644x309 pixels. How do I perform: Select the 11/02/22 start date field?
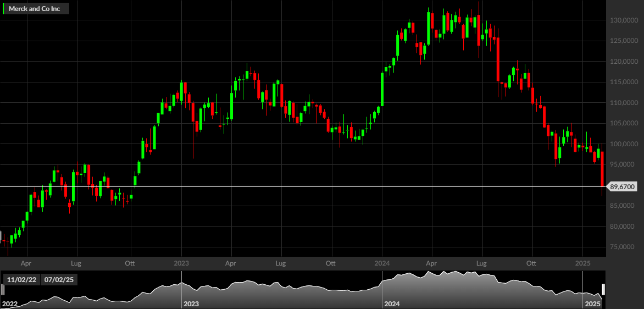(x=20, y=280)
